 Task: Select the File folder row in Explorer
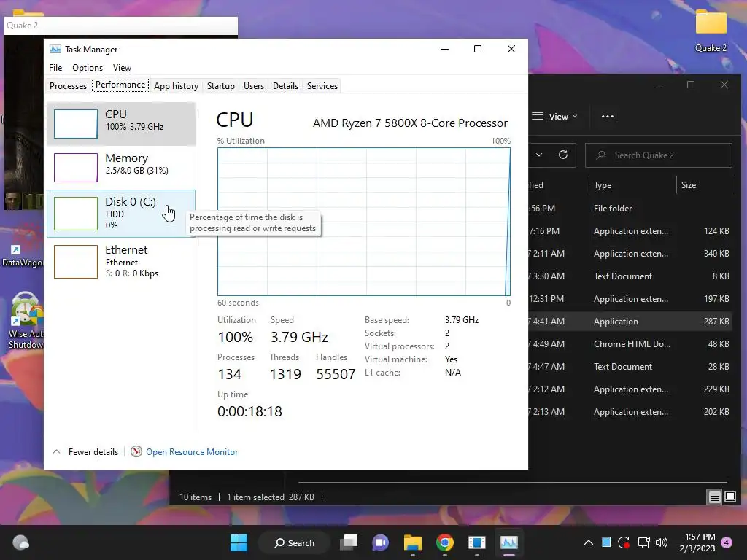(631, 208)
